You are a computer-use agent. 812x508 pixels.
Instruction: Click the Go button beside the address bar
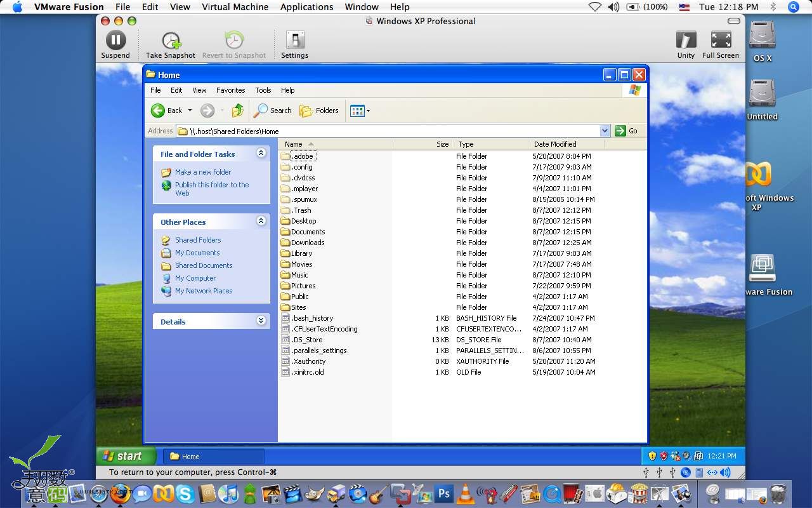[626, 131]
